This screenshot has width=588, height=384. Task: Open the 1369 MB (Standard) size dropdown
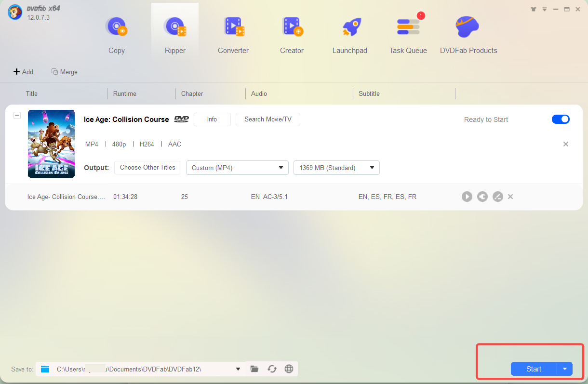(336, 168)
